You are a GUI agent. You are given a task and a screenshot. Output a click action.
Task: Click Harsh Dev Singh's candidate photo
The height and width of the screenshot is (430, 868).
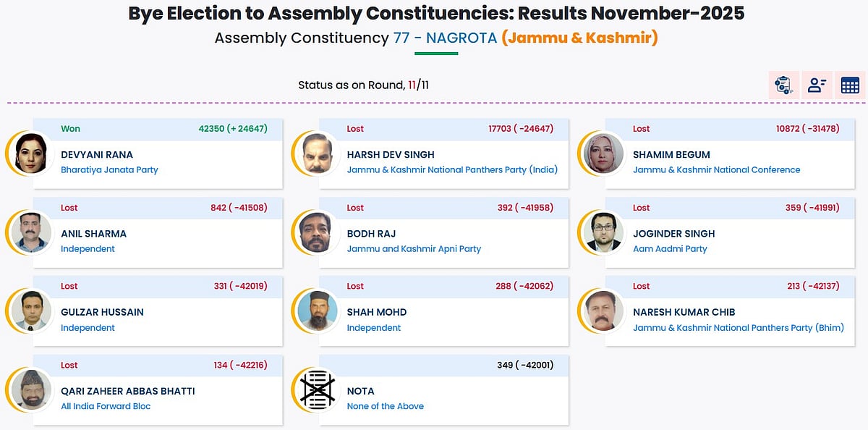(x=316, y=153)
